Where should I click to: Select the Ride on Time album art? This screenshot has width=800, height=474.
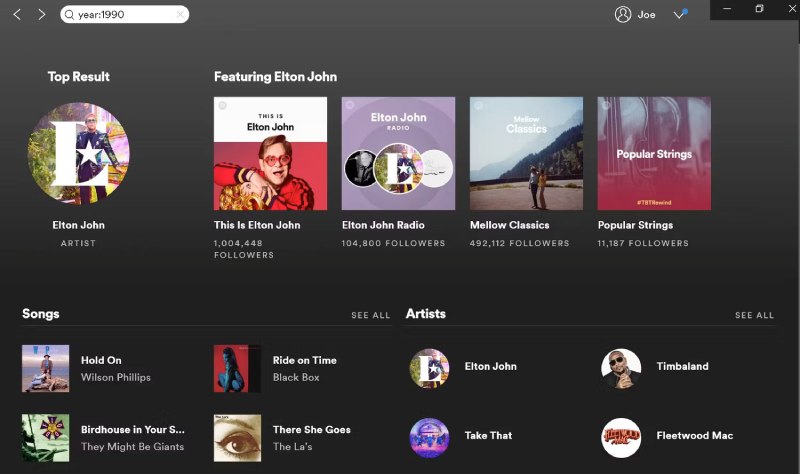(x=237, y=368)
